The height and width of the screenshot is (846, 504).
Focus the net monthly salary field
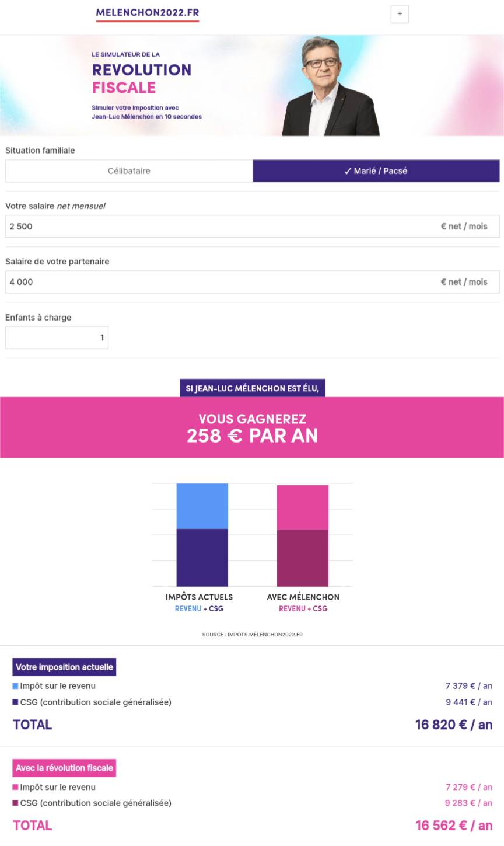tap(222, 227)
